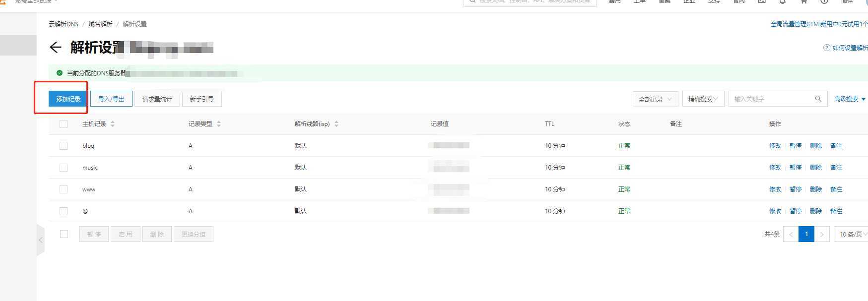
Task: Go back using the arrow beside 解析设置
Action: [x=55, y=47]
